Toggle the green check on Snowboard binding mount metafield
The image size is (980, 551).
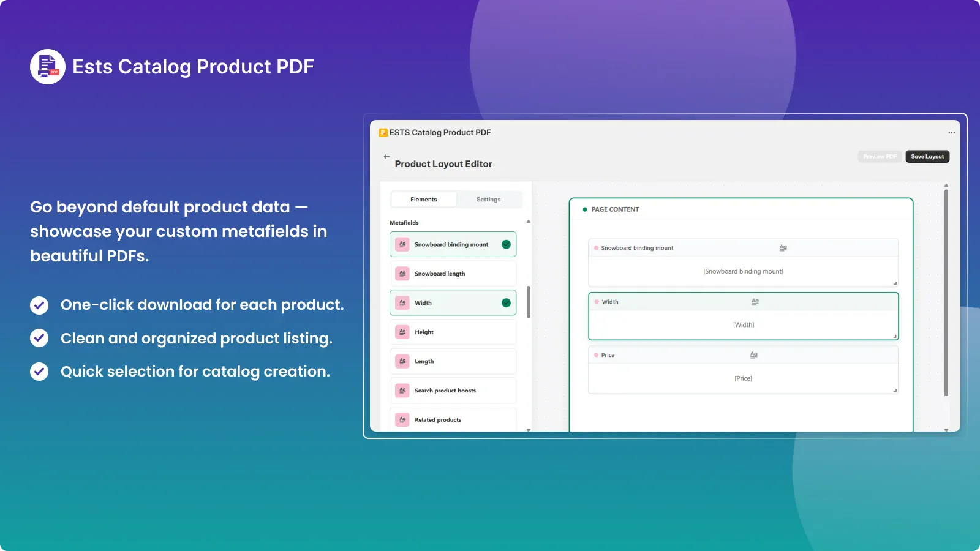(x=506, y=244)
